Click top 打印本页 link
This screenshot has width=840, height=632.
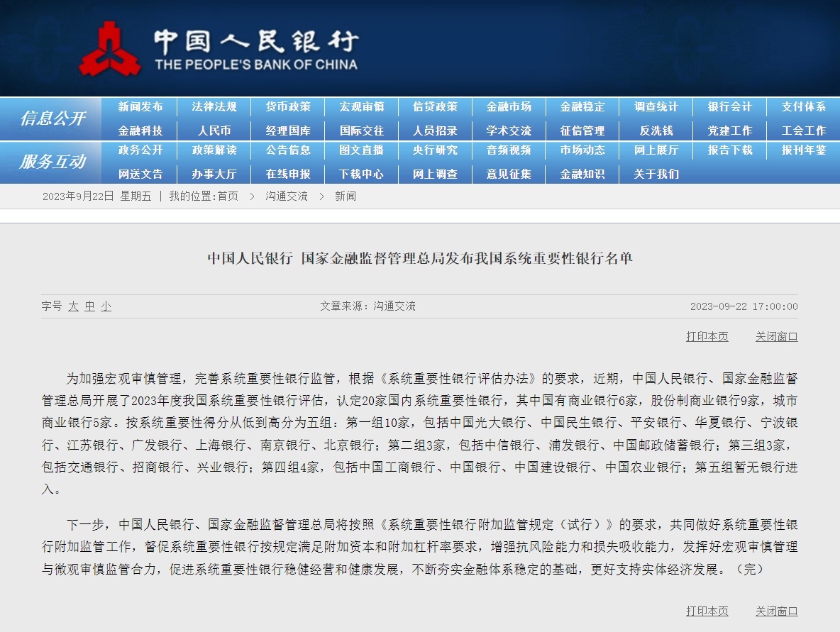pos(707,337)
